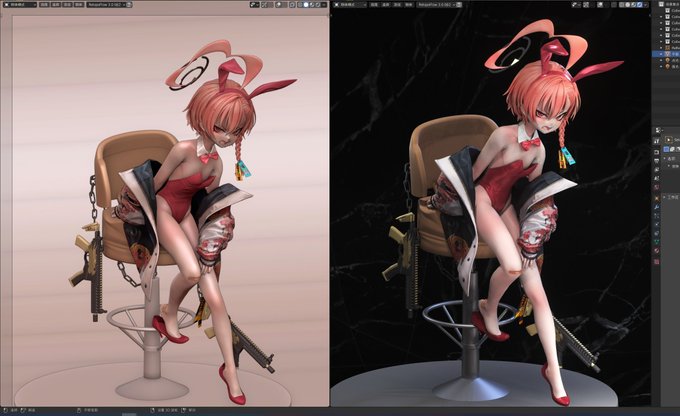Choose the active blue selection mode button
680x416 pixels.
pos(666,149)
